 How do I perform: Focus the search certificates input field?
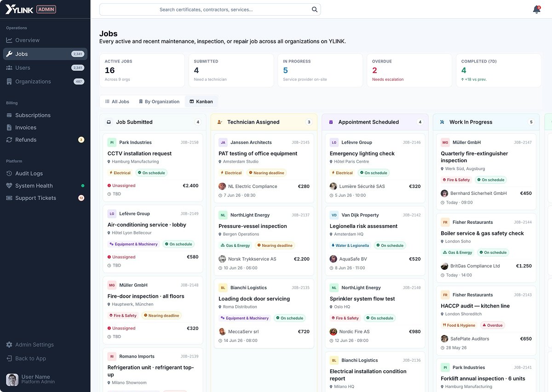click(x=210, y=10)
